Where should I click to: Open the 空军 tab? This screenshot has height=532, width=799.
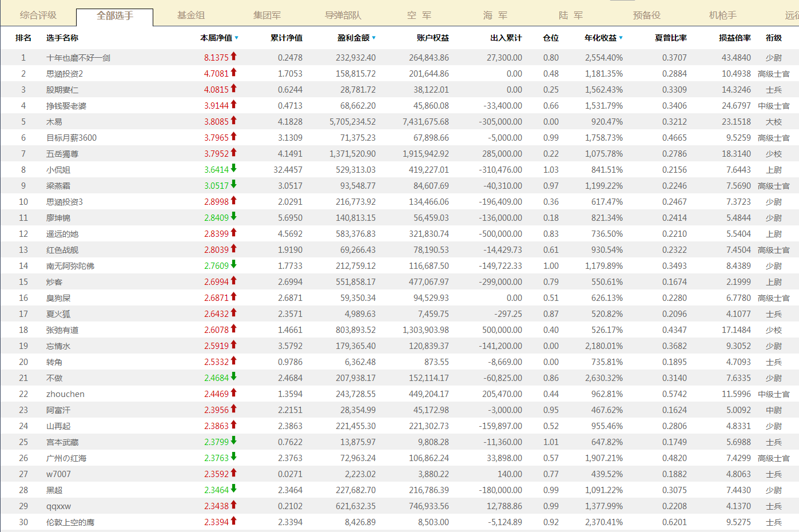coord(419,15)
